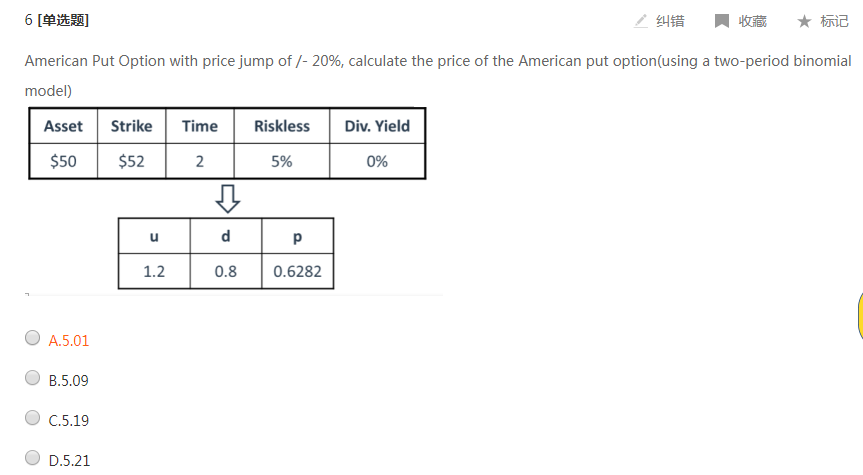Click the bookmark icon beside 收藏
This screenshot has height=475, width=863.
click(722, 21)
